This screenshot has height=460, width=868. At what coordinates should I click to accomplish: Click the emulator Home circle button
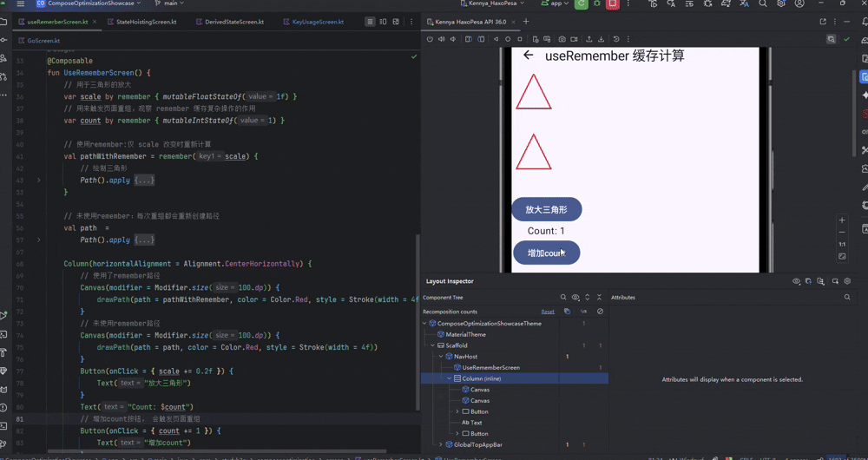pyautogui.click(x=508, y=39)
